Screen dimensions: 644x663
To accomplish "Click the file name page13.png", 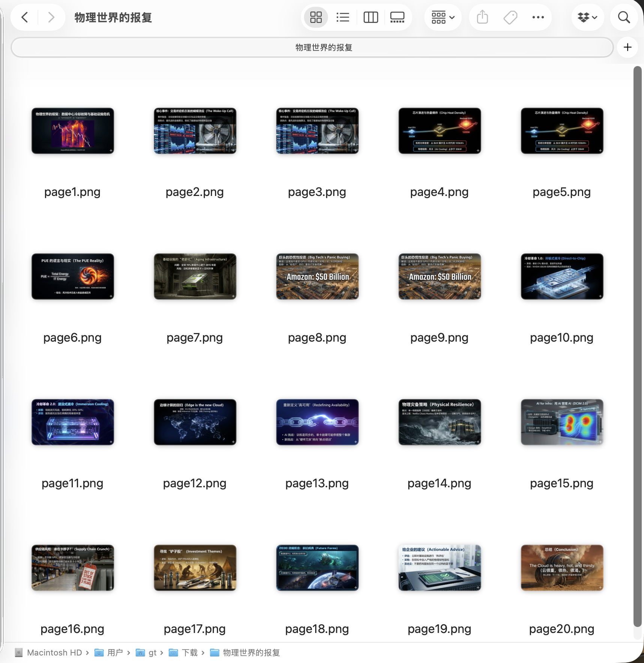I will coord(317,484).
